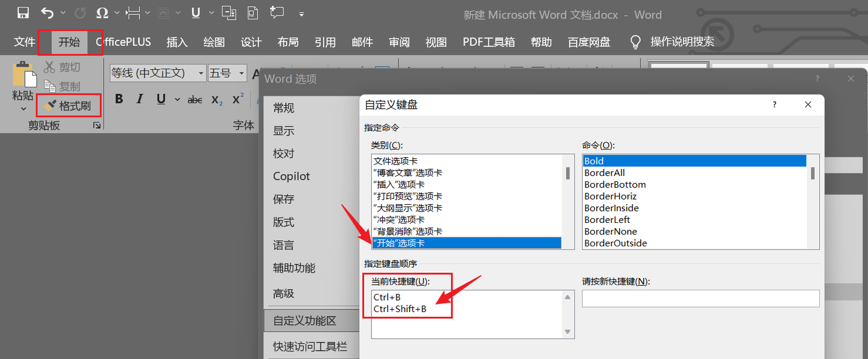Open the font family dropdown showing 等线

(x=200, y=72)
